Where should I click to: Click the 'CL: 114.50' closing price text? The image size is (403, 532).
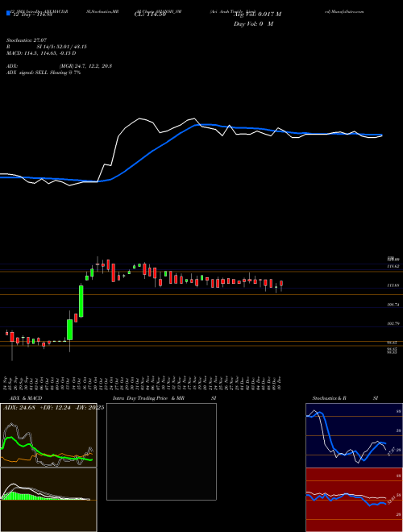click(150, 15)
